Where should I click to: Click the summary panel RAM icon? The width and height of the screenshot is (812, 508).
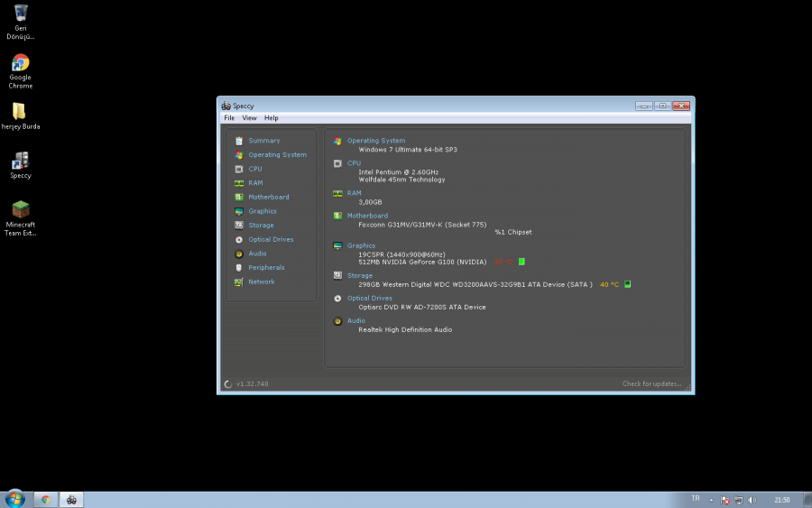click(x=337, y=193)
